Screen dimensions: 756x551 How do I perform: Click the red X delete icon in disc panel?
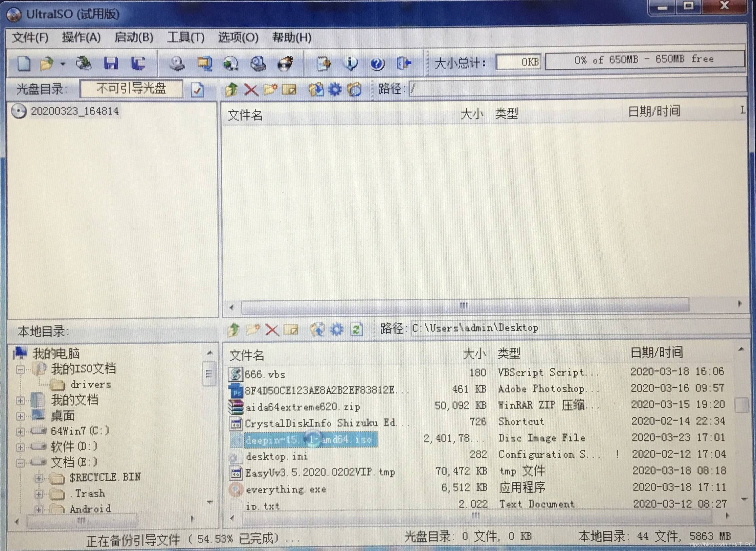251,90
